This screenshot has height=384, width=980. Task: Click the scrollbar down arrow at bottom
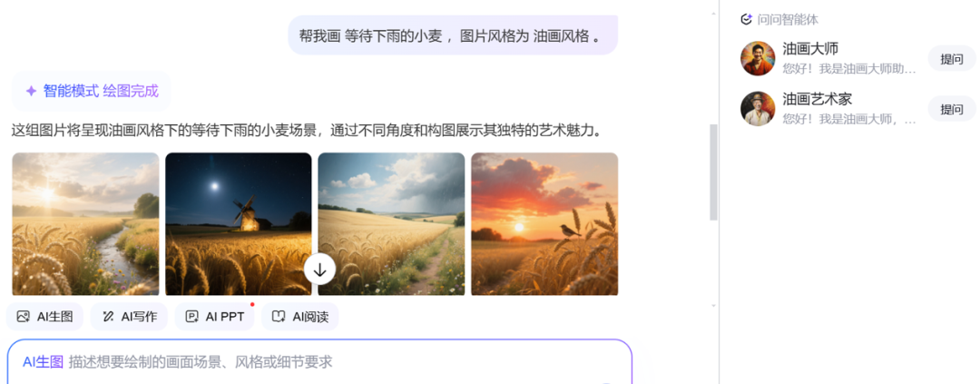click(713, 305)
